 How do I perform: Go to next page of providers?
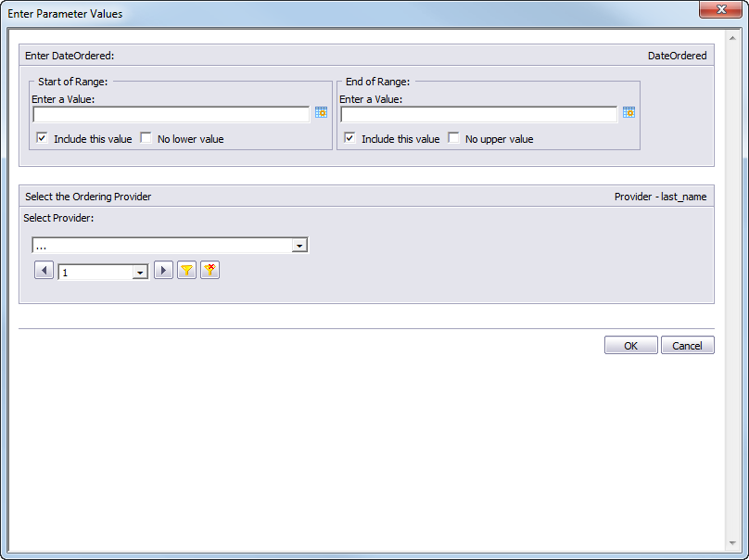(163, 271)
